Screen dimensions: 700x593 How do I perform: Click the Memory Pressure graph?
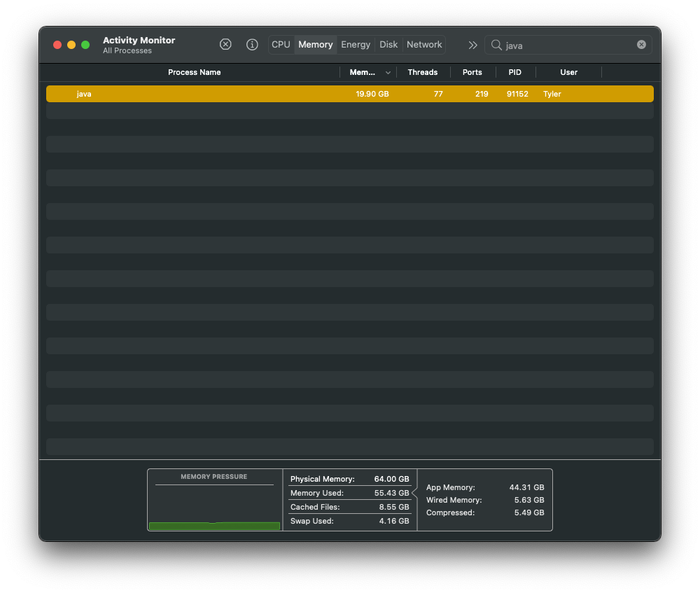pos(214,504)
